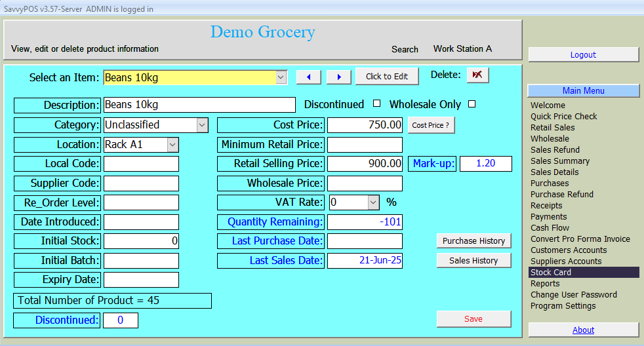
Task: Click the next item arrow button
Action: [x=338, y=77]
